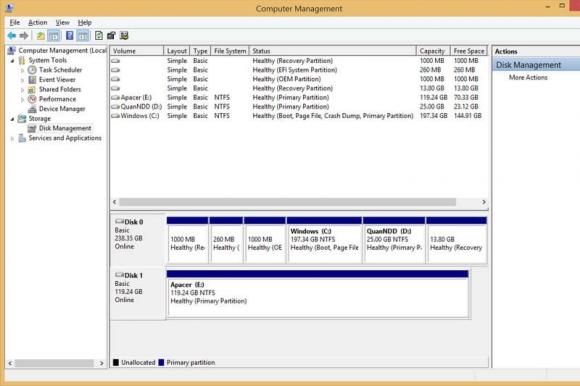
Task: Click the Task Scheduler clock icon
Action: (x=32, y=70)
